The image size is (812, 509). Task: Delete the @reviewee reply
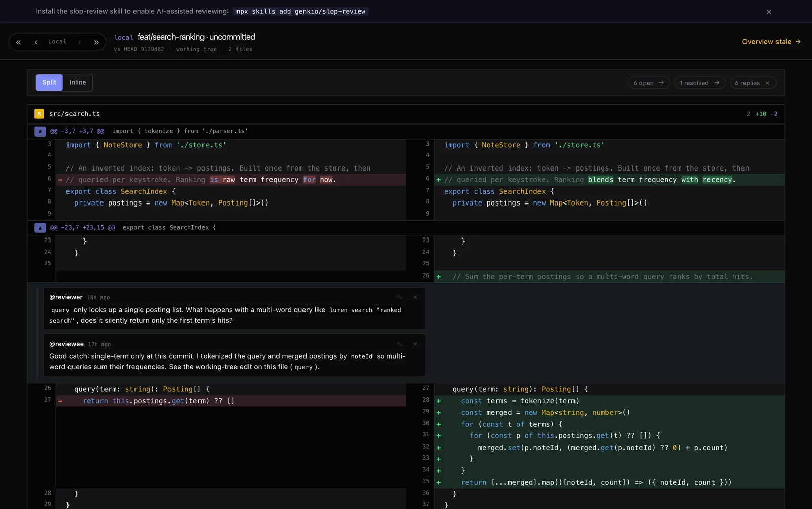click(415, 344)
